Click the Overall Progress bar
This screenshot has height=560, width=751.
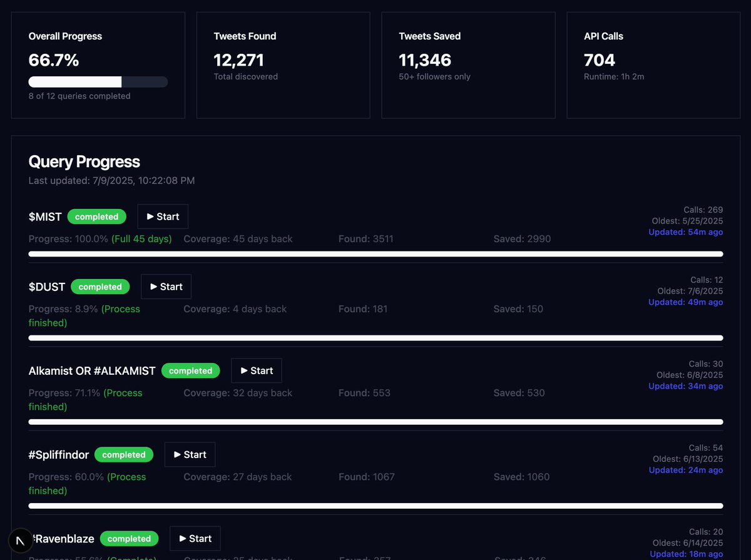click(x=98, y=82)
